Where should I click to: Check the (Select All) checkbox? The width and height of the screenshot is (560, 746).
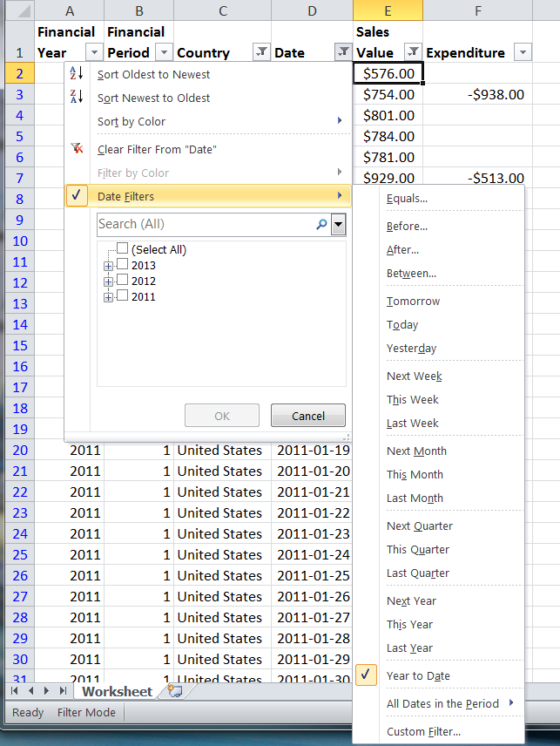pyautogui.click(x=123, y=249)
